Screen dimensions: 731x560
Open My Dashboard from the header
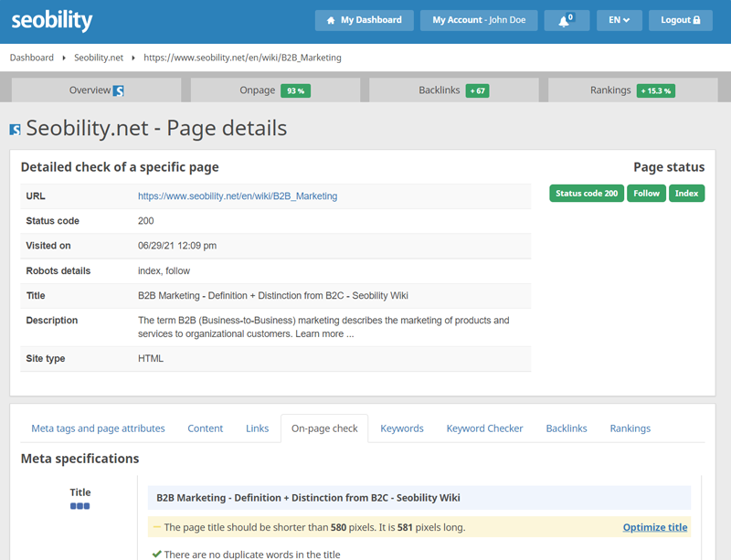pyautogui.click(x=364, y=20)
